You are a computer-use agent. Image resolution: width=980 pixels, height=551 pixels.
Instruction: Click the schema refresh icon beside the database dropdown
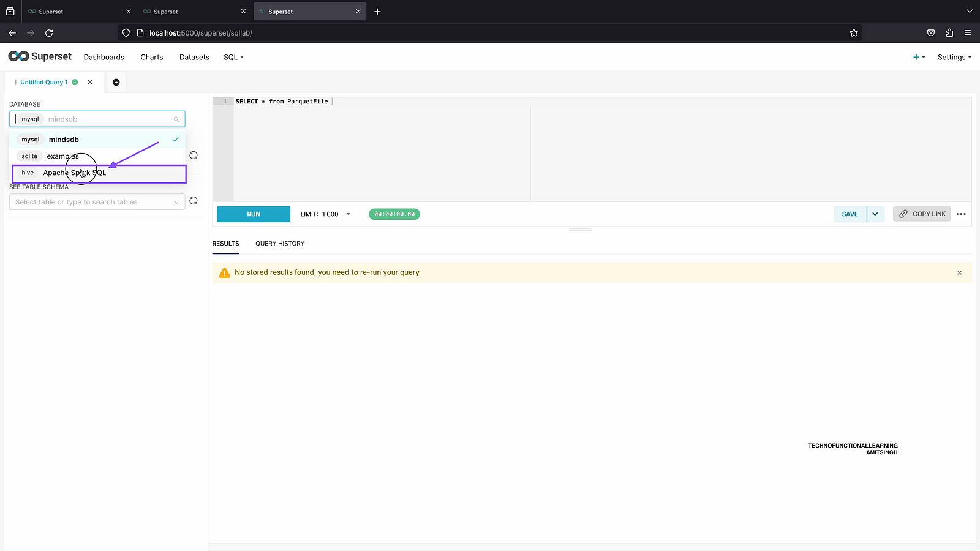(x=194, y=156)
